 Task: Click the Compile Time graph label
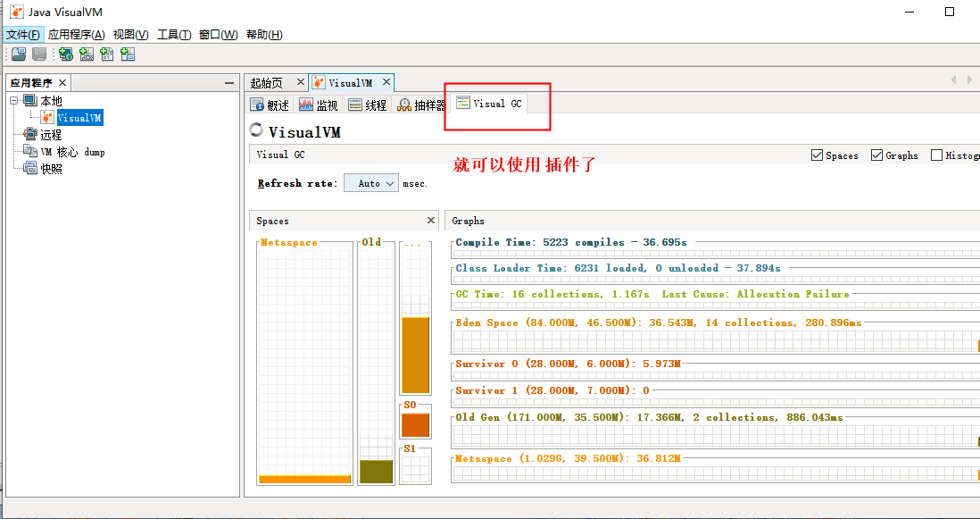(x=570, y=242)
